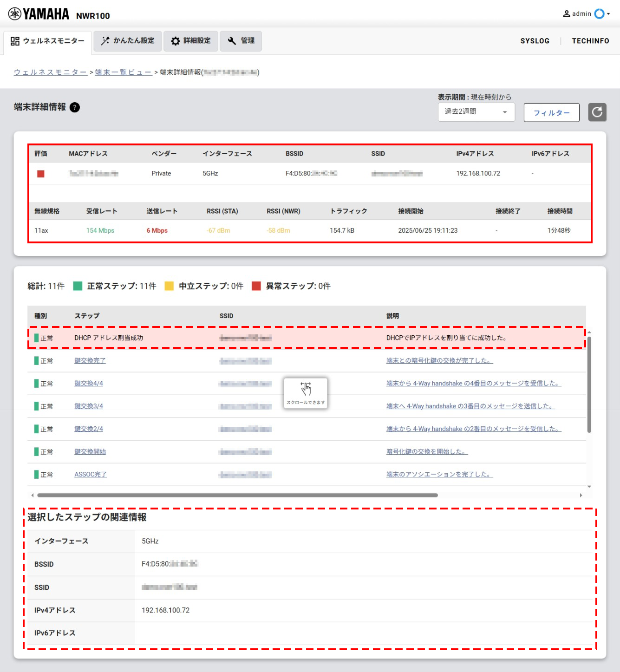Click the red evaluation status square

(41, 174)
